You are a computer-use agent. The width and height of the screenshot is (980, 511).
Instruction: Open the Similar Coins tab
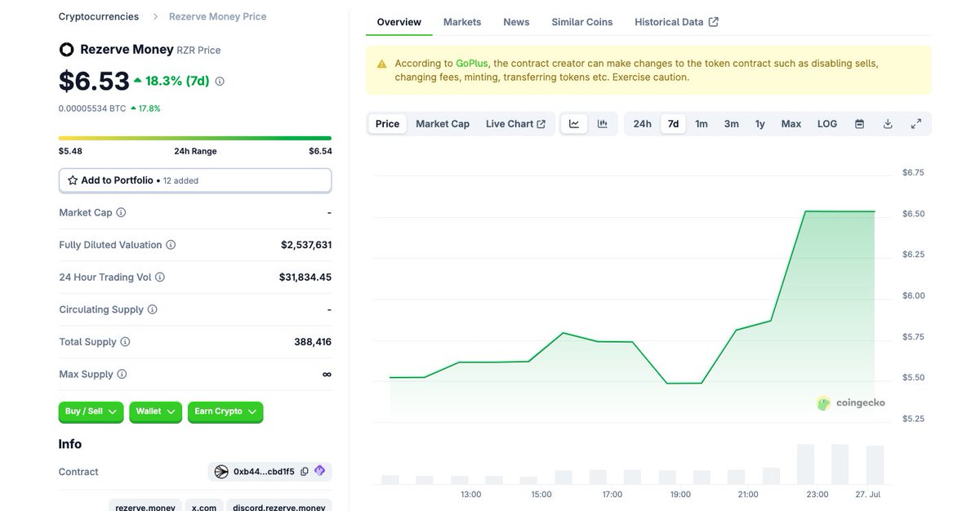pyautogui.click(x=582, y=22)
